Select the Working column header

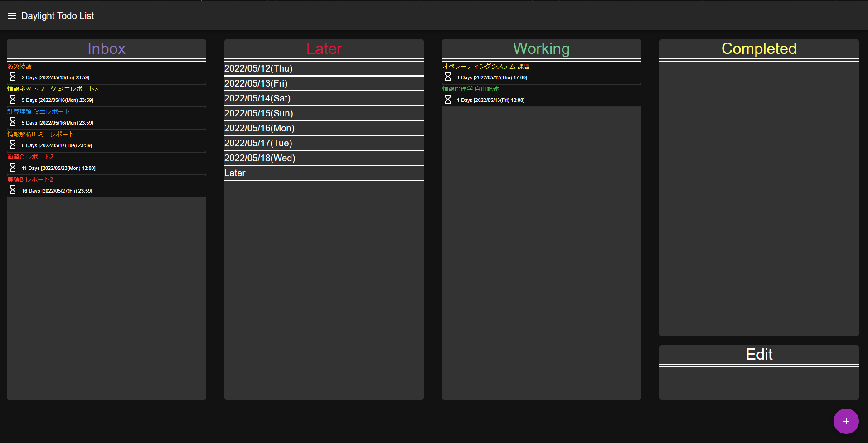[x=541, y=48]
